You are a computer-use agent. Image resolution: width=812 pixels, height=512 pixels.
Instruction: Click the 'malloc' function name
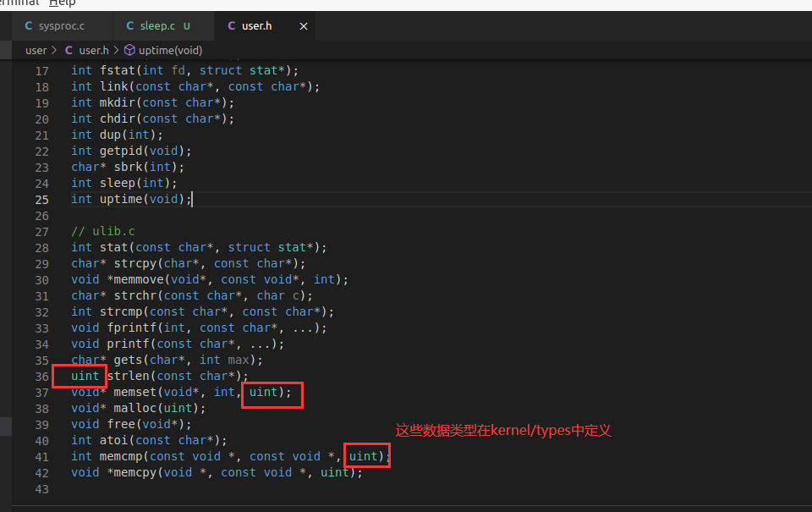[135, 408]
